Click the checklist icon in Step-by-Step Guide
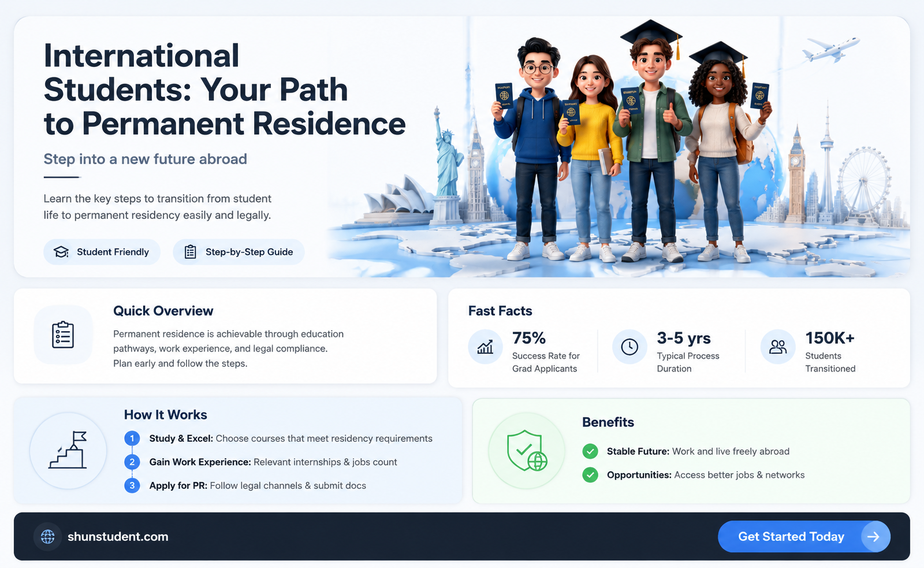 (x=190, y=252)
